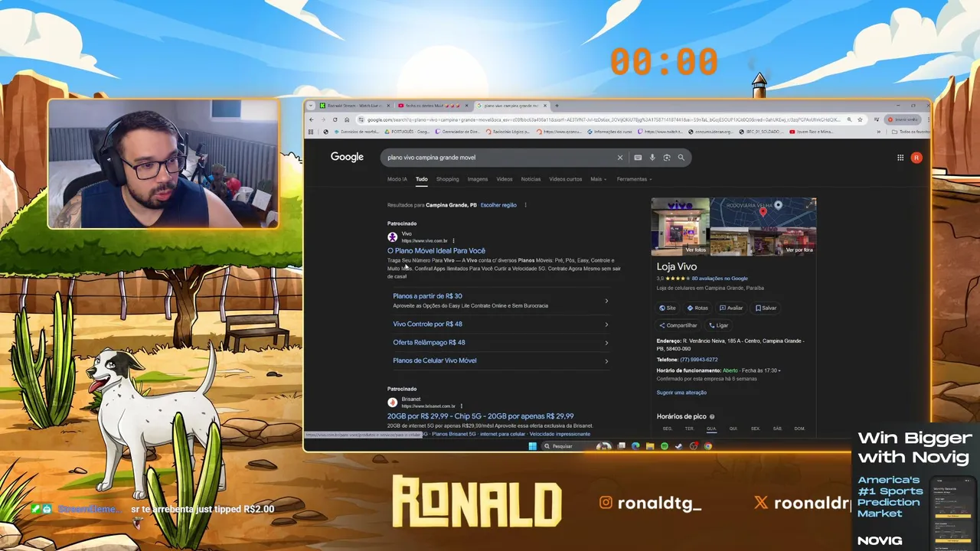Clear the Google search box text
The image size is (980, 551).
[620, 158]
